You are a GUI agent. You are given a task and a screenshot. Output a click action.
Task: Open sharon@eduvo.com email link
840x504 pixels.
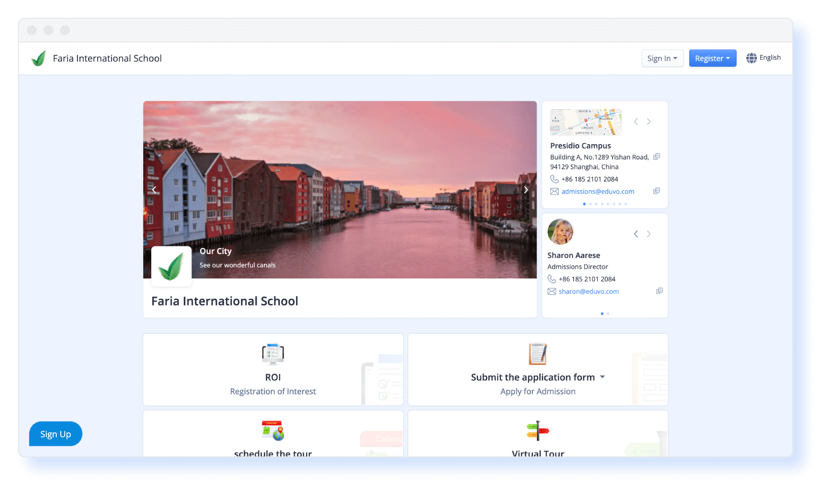[x=588, y=292]
